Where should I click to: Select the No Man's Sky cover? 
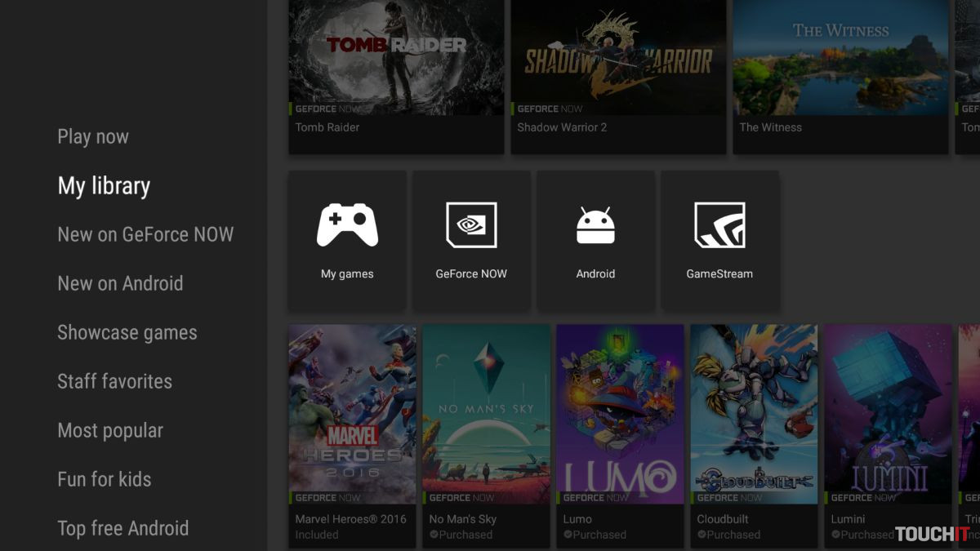click(486, 414)
